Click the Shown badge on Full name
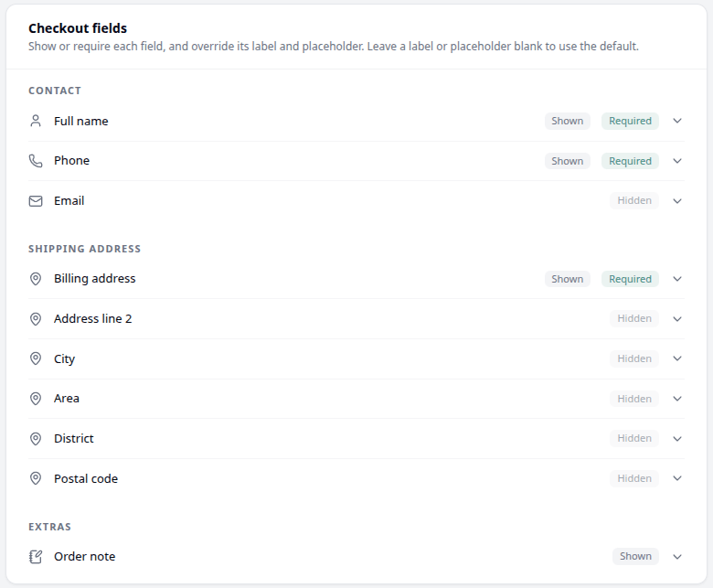The image size is (713, 588). tap(568, 121)
